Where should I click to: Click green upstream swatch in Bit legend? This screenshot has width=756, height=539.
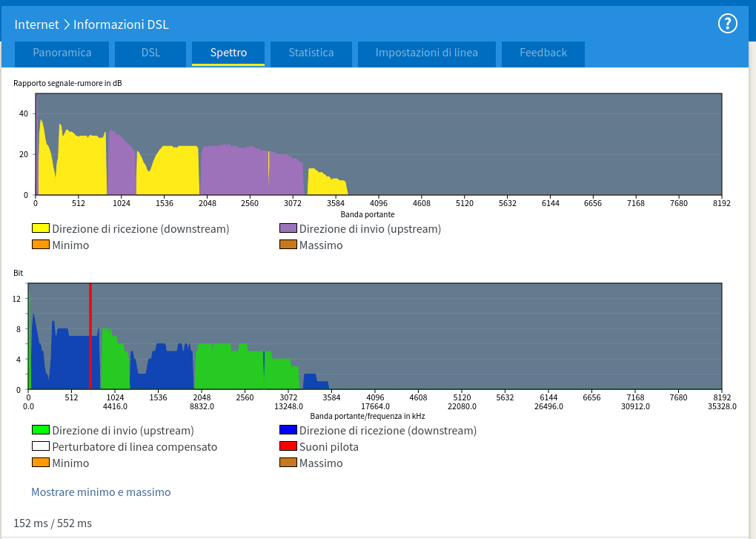[x=41, y=429]
